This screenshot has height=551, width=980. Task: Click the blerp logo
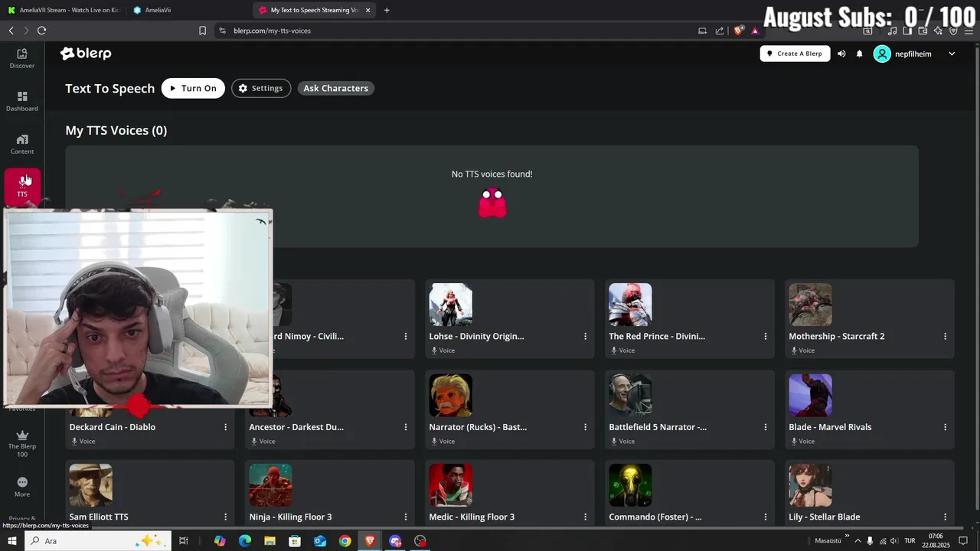86,54
